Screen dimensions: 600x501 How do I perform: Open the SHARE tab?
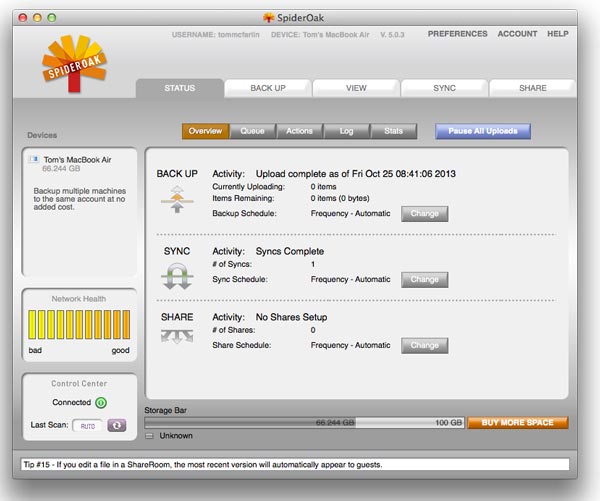click(x=533, y=88)
